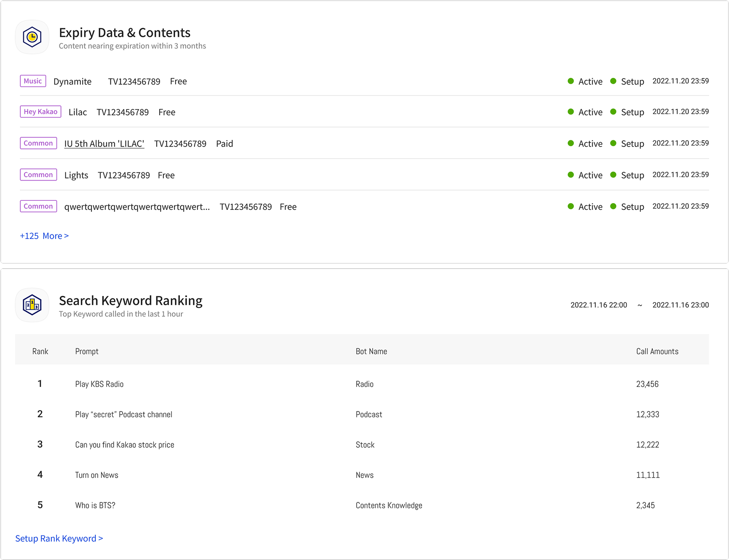Click the Active status on Dynamite row

click(585, 82)
